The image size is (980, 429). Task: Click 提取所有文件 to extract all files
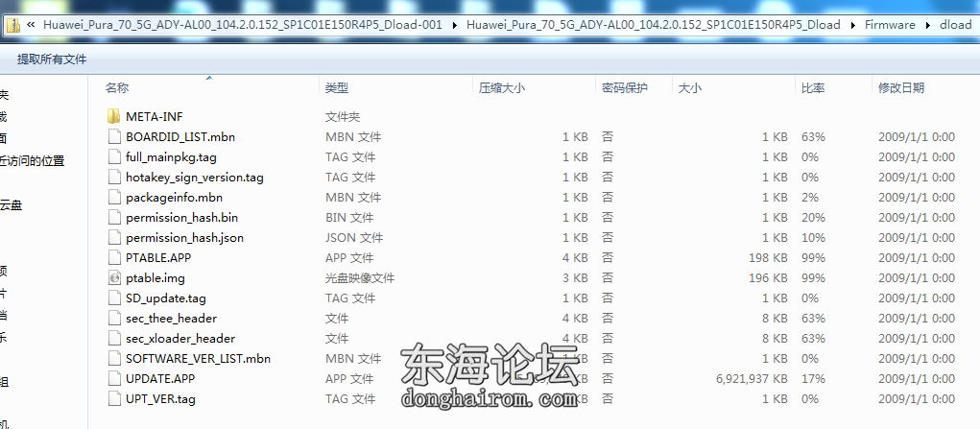coord(52,60)
